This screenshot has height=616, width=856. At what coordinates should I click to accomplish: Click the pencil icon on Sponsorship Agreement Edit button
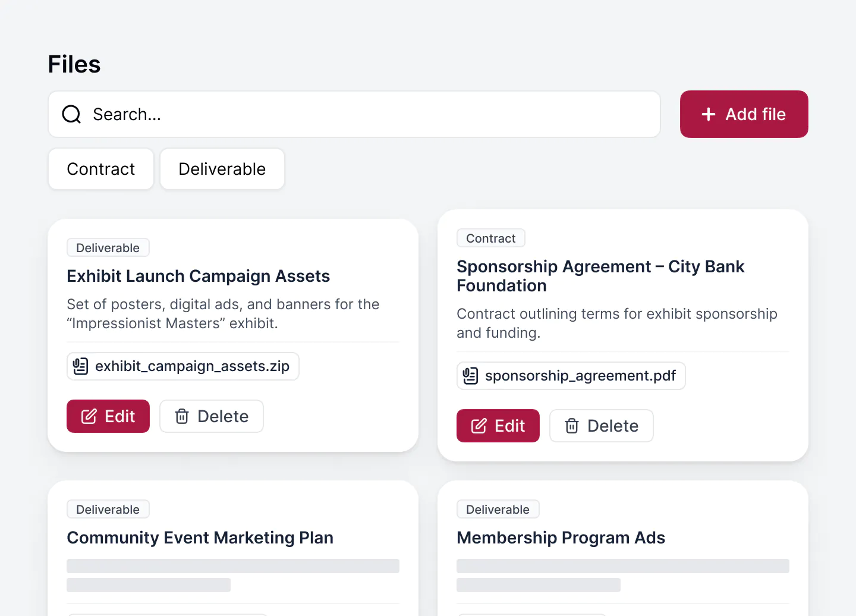(480, 426)
